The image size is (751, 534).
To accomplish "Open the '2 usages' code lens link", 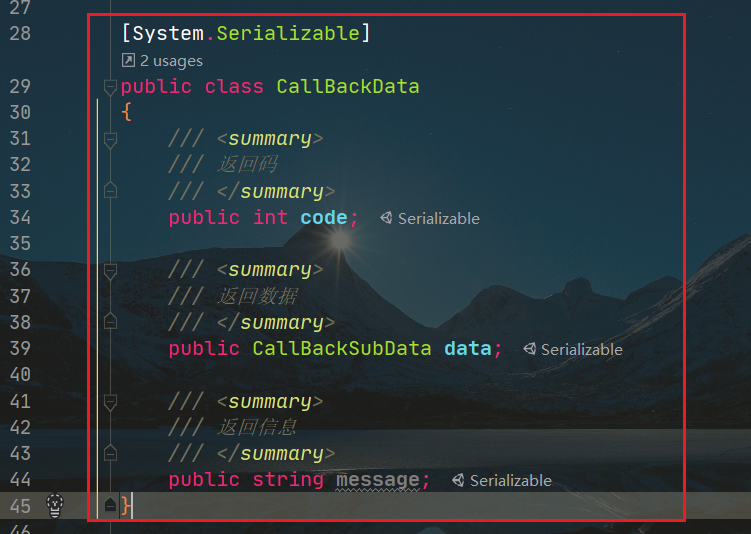I will pyautogui.click(x=171, y=61).
